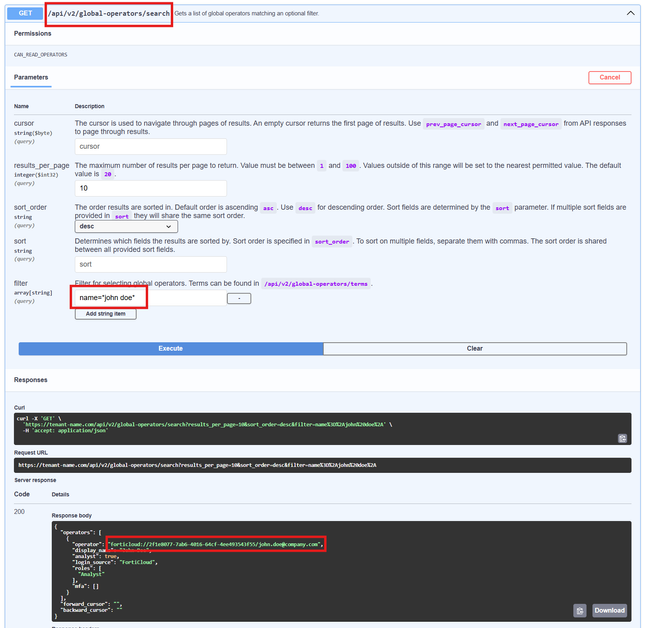Copy the curl command to clipboard

point(622,438)
